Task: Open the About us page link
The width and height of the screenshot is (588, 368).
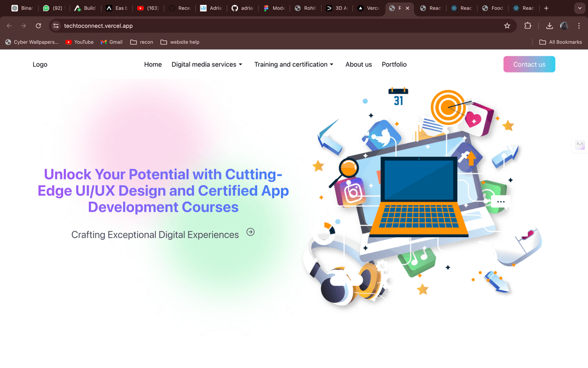Action: (358, 64)
